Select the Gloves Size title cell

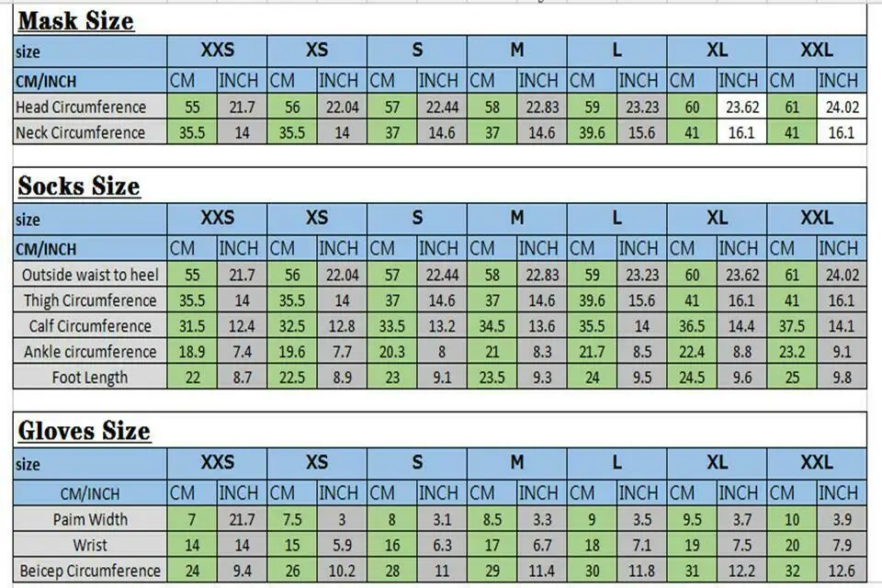click(x=439, y=431)
